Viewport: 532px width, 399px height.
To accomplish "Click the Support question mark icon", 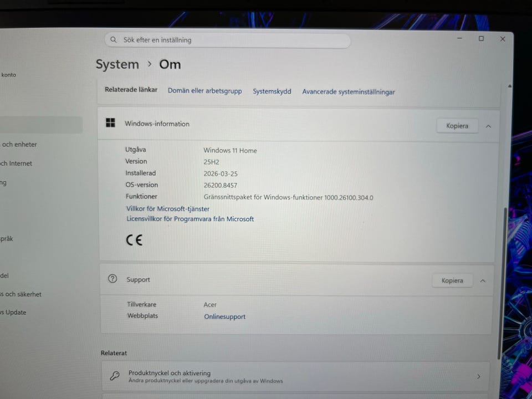I will point(112,279).
